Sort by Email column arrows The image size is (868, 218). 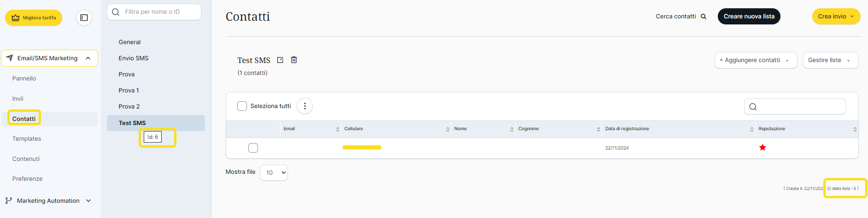tap(338, 129)
